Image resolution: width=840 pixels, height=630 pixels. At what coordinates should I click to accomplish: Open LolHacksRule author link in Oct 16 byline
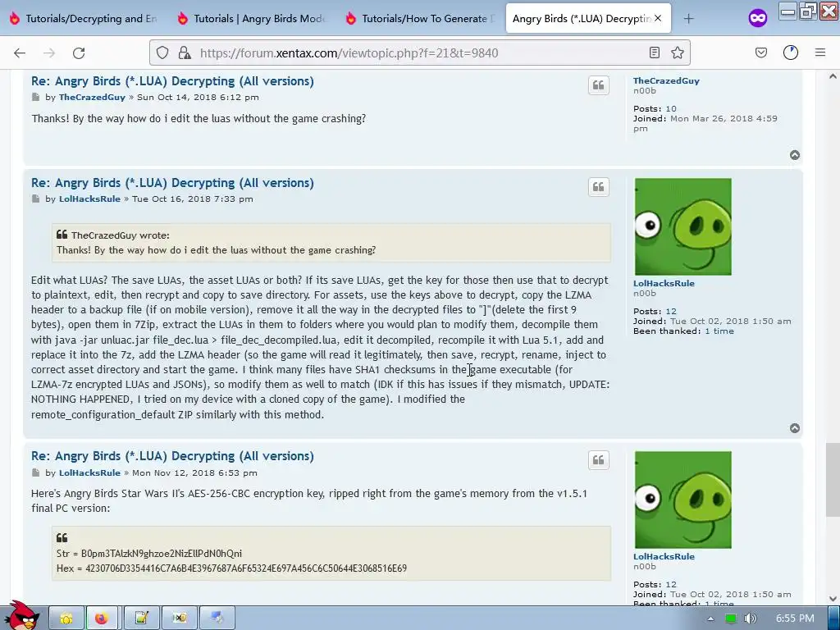[x=89, y=199]
